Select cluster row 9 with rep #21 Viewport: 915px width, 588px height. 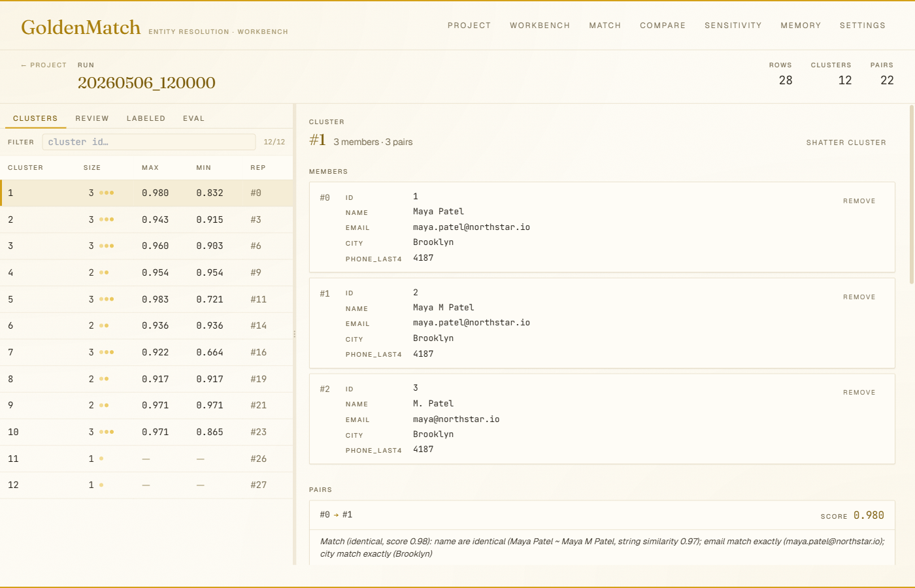[146, 406]
